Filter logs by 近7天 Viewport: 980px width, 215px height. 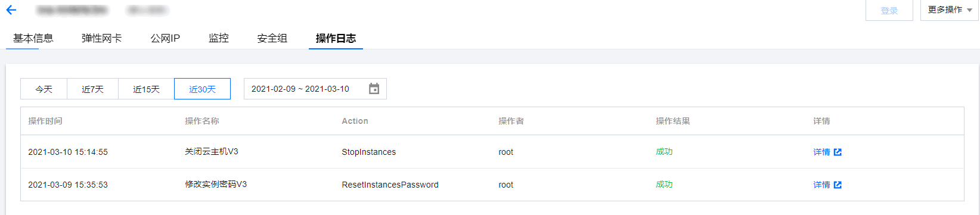coord(92,89)
